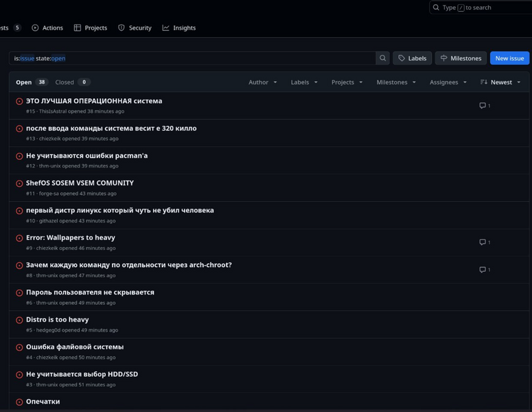Click open-issue status icon for Distro is too heavy
The height and width of the screenshot is (412, 532).
click(19, 321)
